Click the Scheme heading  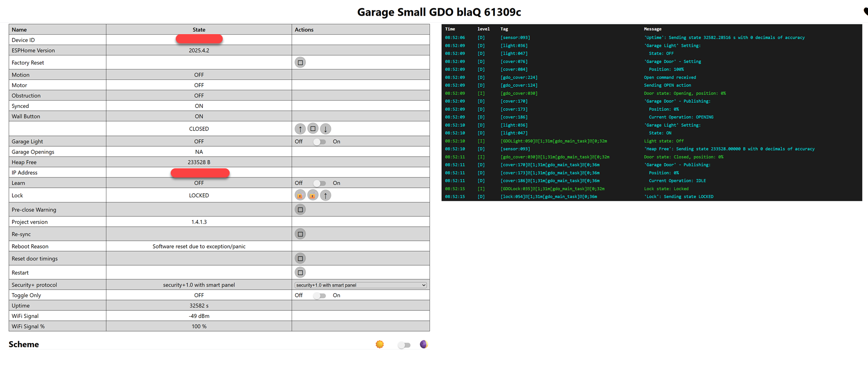pos(24,344)
